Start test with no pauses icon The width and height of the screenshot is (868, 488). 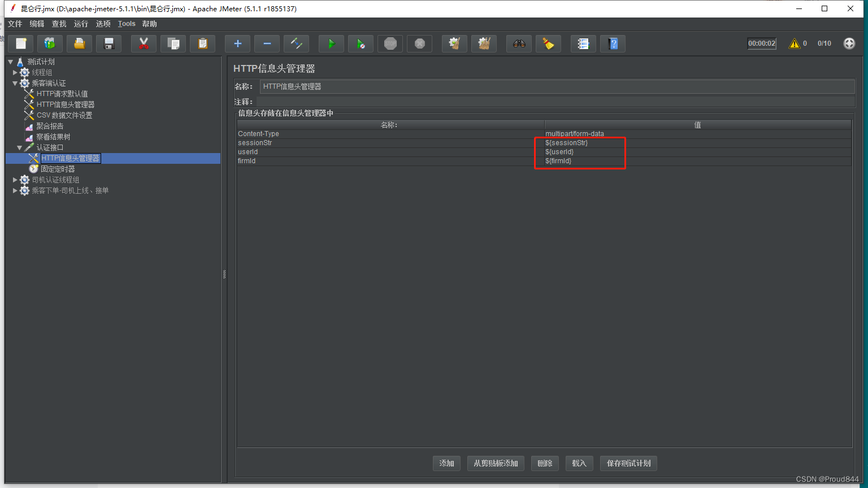point(361,43)
